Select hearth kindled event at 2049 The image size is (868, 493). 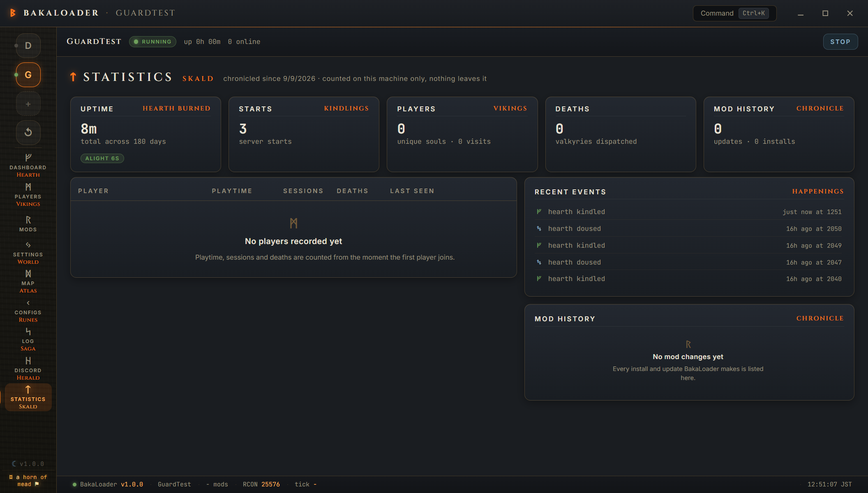coord(689,245)
